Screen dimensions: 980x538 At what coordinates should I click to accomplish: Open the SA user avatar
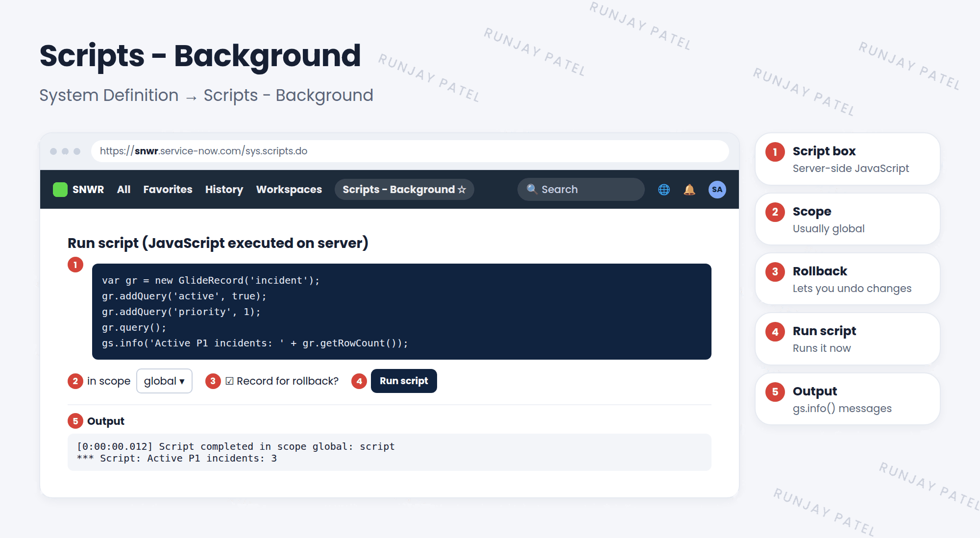tap(717, 190)
